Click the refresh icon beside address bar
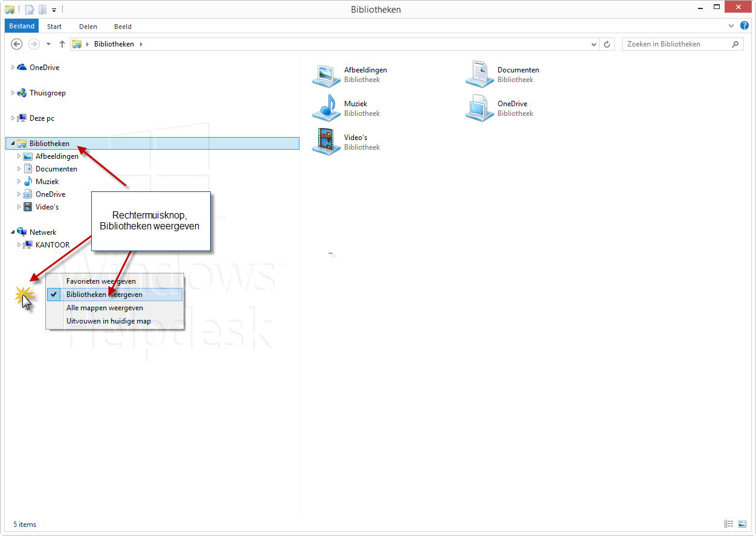The height and width of the screenshot is (536, 756). click(x=607, y=44)
